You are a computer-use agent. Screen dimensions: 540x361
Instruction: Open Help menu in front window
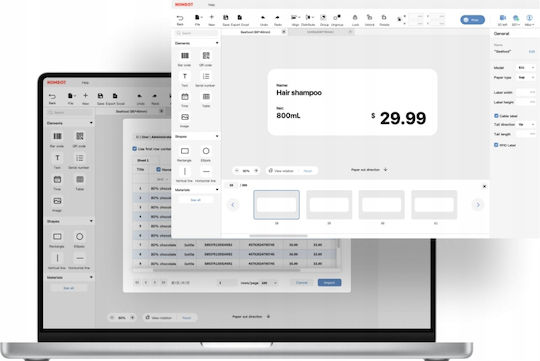[x=211, y=4]
